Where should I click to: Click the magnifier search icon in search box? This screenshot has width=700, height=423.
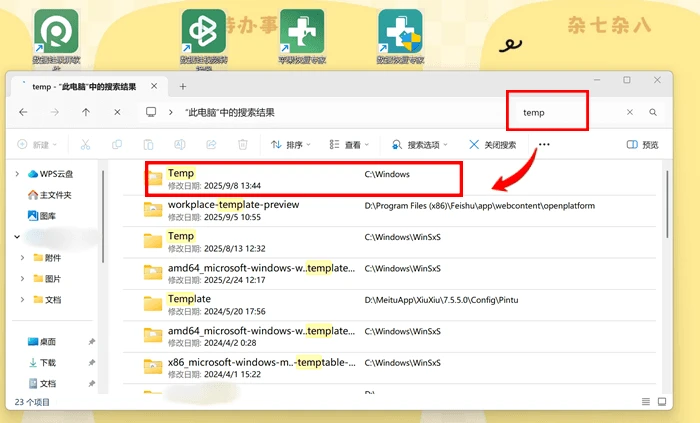pyautogui.click(x=653, y=112)
